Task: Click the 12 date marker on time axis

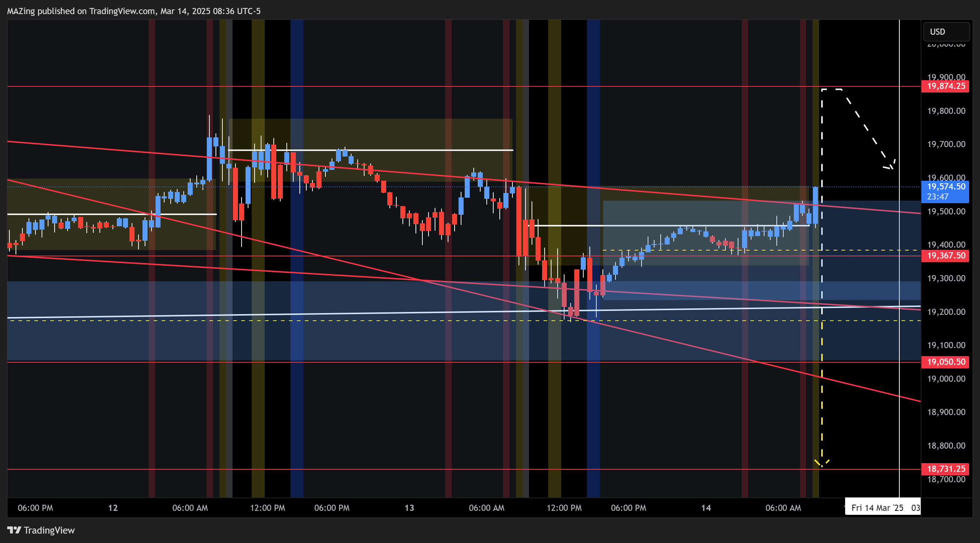Action: pos(113,508)
